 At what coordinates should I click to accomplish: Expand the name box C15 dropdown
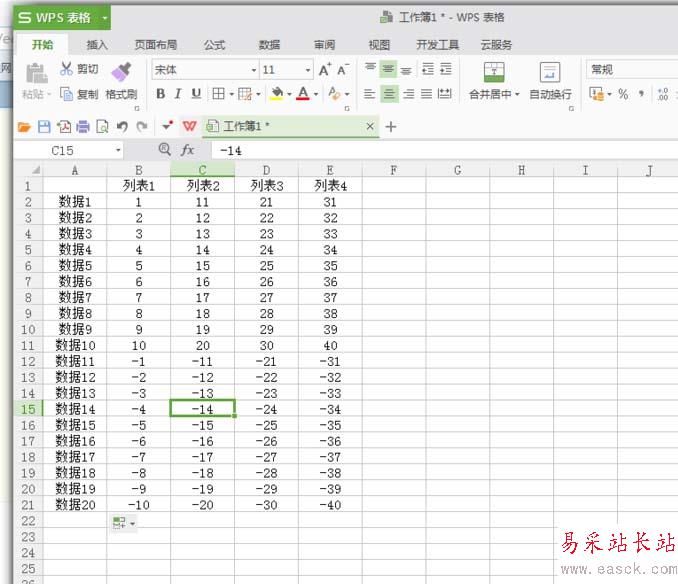pos(118,150)
